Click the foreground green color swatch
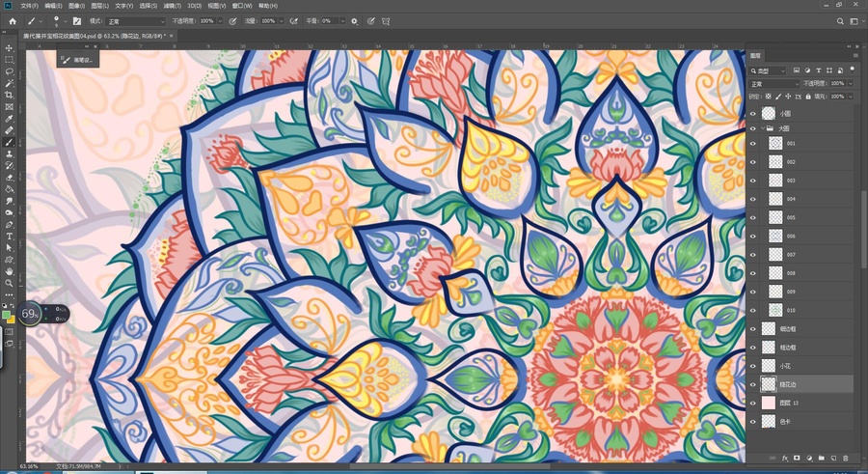The height and width of the screenshot is (474, 868). (x=6, y=315)
